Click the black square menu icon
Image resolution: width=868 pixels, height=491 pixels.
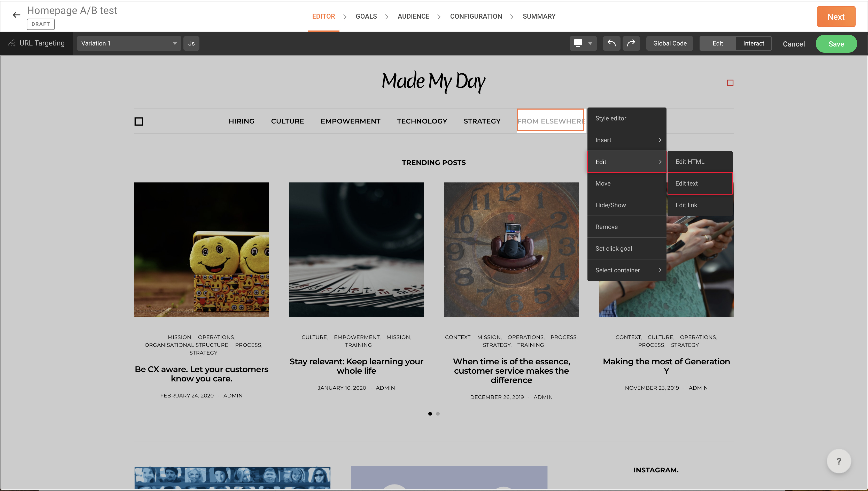(x=138, y=121)
